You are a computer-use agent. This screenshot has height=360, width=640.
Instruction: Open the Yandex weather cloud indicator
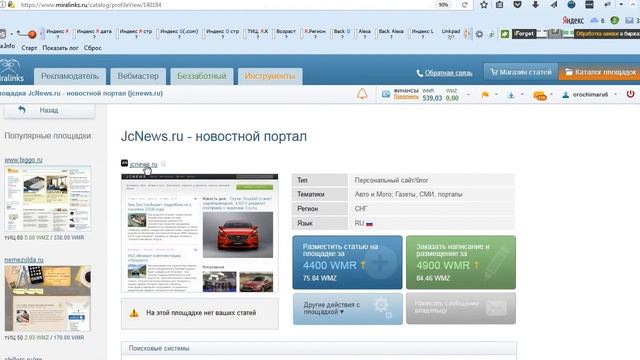click(594, 20)
